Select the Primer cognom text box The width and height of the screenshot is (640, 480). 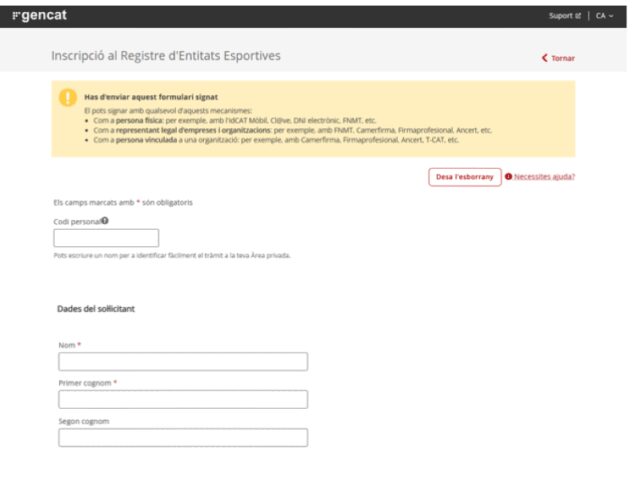point(183,400)
